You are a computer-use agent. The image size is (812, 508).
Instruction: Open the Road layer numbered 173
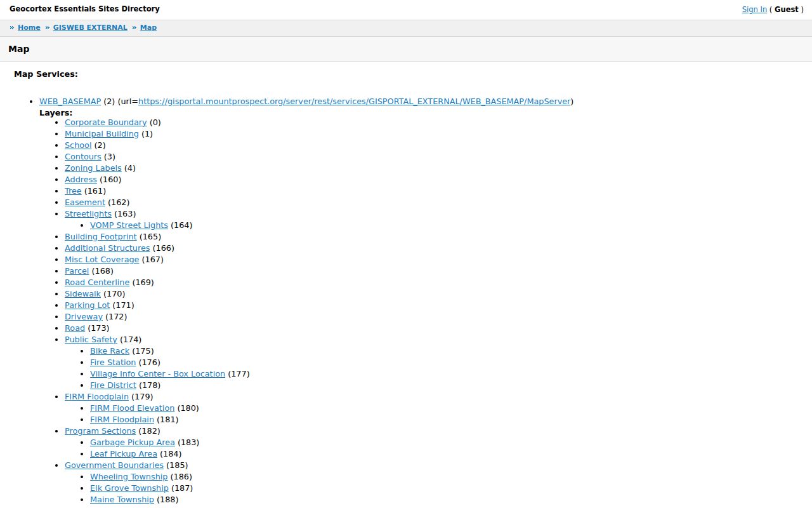[75, 328]
